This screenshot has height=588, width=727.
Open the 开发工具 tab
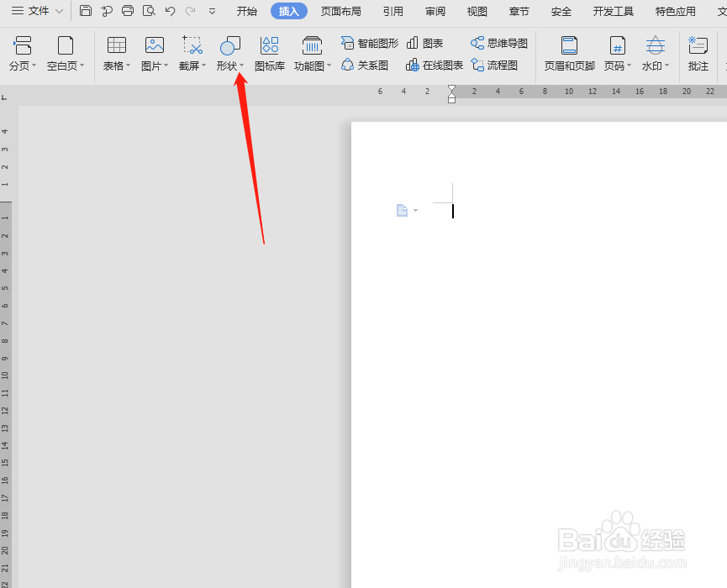[613, 11]
